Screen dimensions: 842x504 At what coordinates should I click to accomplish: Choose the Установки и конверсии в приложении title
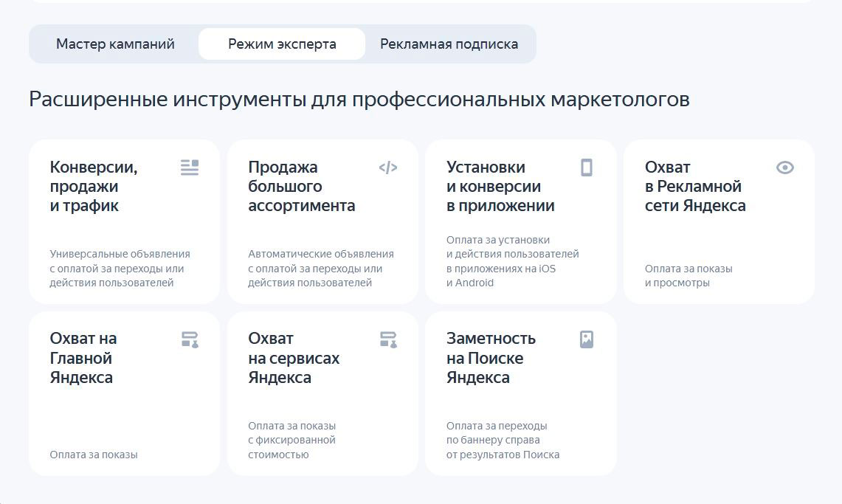pos(500,186)
